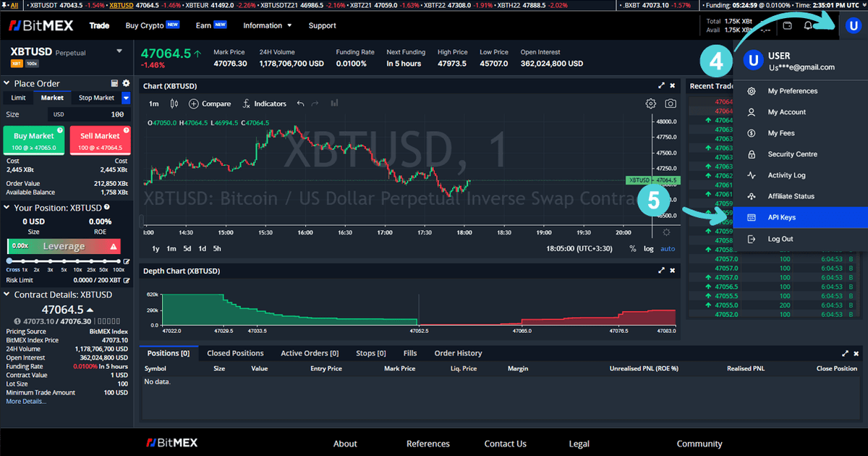The image size is (868, 456).
Task: Select the Limit order tab
Action: [18, 98]
